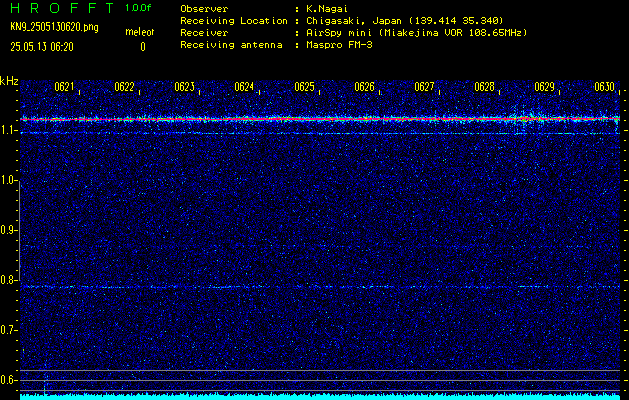
Task: Click the 0.8 frequency axis label
Action: pos(7,280)
